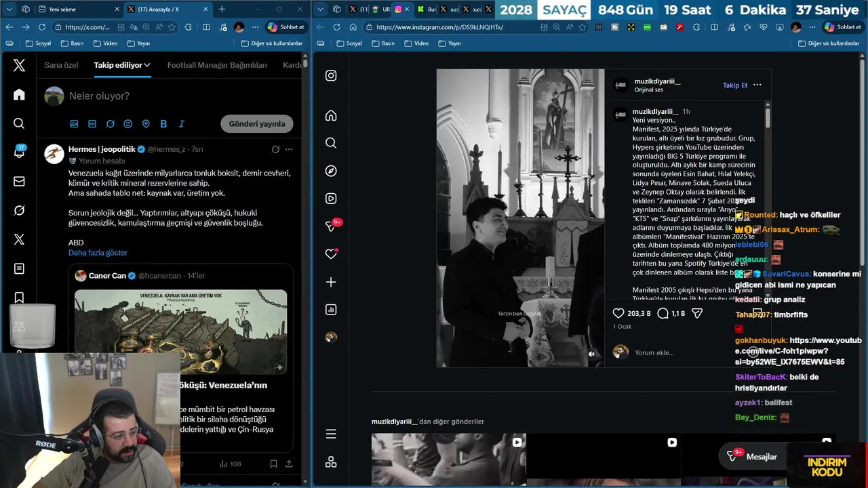
Task: Create new Instagram post plus icon
Action: tap(331, 282)
